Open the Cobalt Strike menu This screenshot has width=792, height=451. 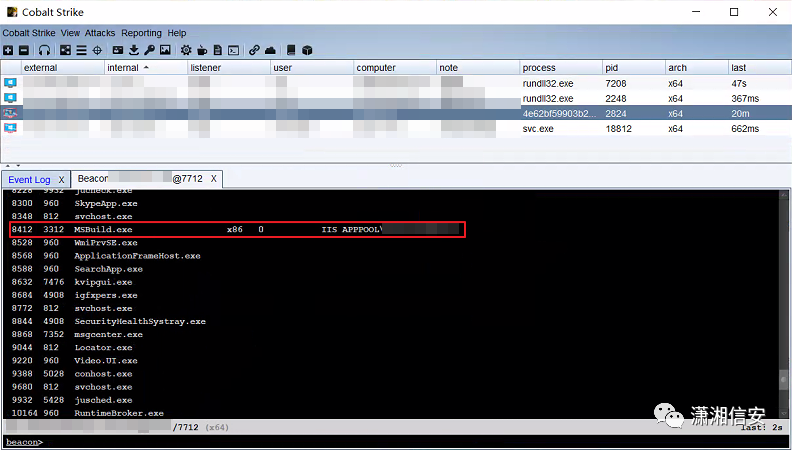[29, 33]
